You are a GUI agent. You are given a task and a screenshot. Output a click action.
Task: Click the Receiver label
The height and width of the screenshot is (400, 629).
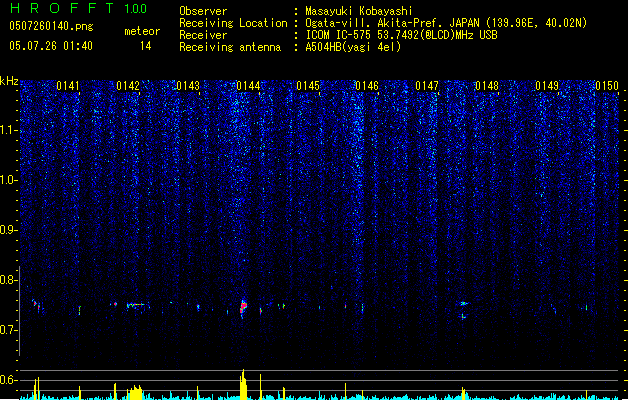tap(203, 35)
